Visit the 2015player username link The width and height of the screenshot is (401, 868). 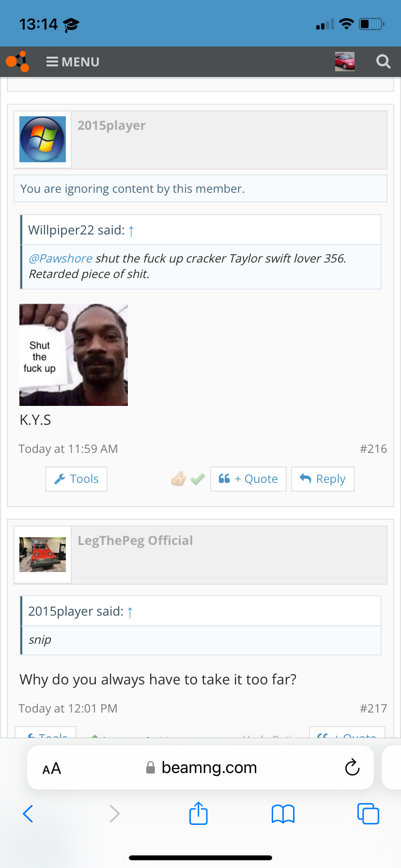(111, 125)
